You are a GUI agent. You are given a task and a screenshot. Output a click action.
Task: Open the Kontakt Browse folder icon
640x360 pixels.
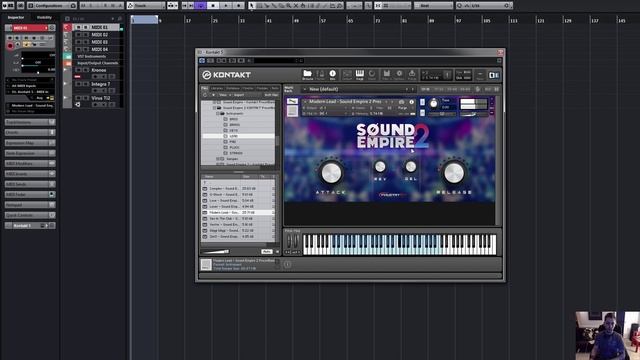pyautogui.click(x=307, y=74)
